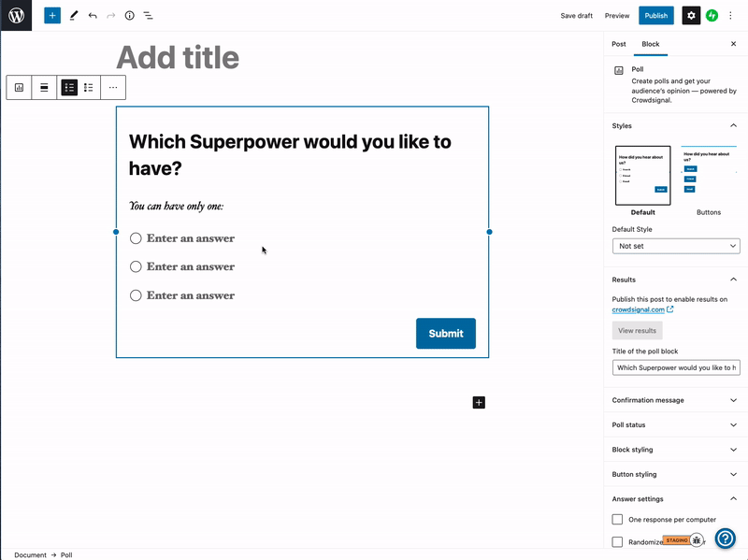Click the green Jetpack icon
748x560 pixels.
click(712, 16)
